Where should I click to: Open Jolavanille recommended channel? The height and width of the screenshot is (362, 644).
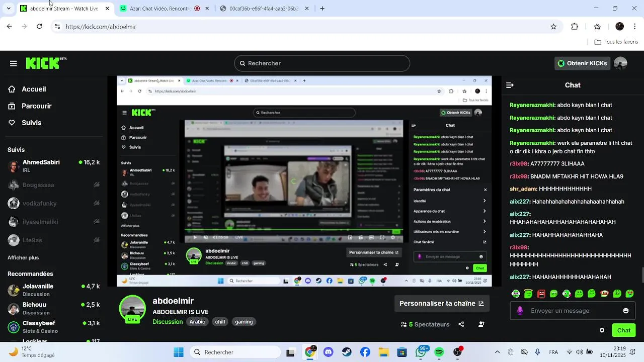[54, 290]
